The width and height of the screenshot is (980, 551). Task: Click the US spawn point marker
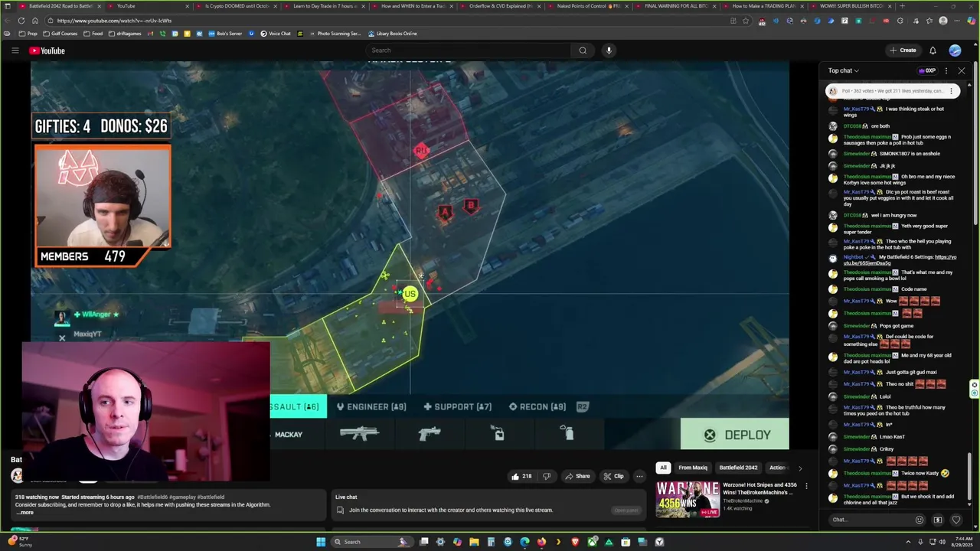(x=410, y=294)
